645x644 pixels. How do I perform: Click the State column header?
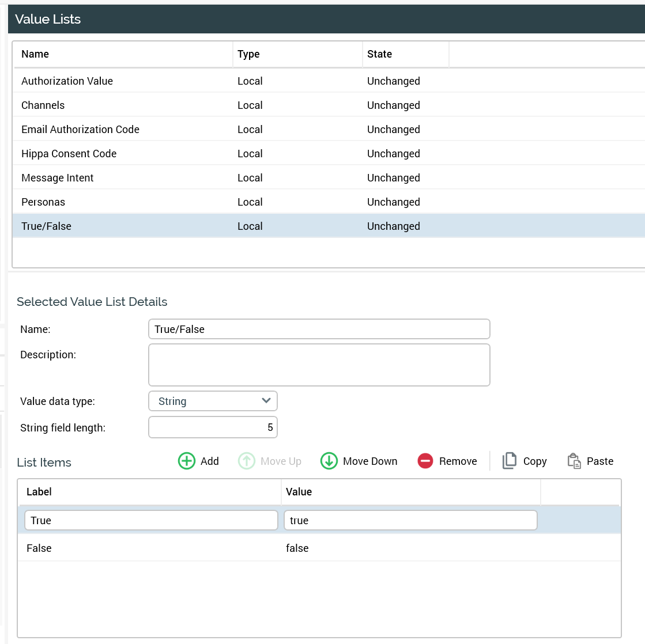coord(379,54)
